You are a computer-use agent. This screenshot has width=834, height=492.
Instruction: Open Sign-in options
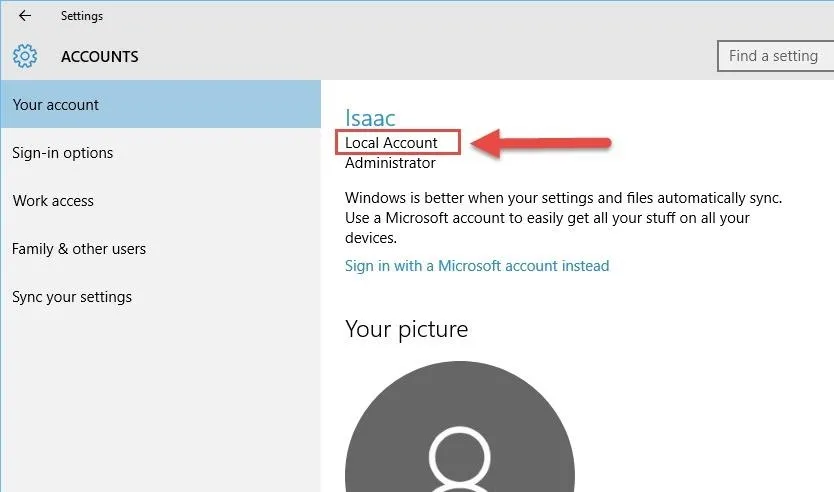coord(161,153)
